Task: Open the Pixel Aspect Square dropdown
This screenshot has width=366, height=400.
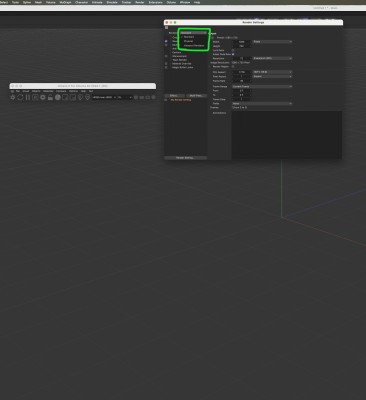Action: [x=272, y=76]
